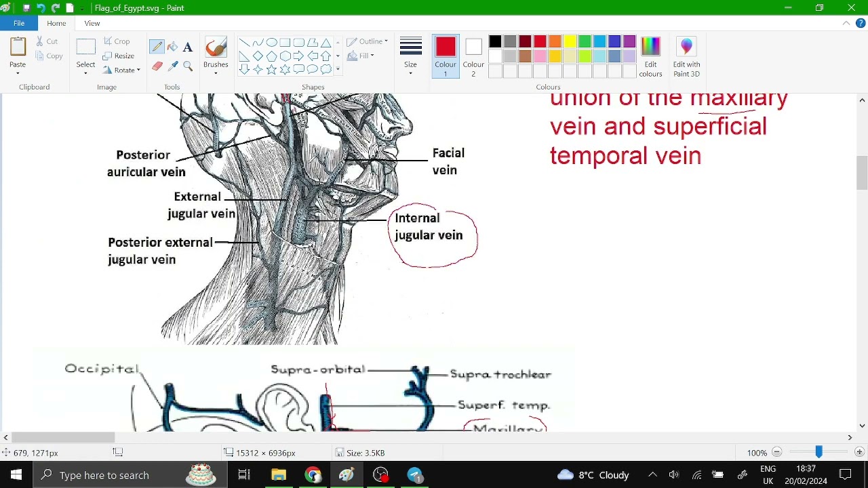Open the Resize dialog
This screenshot has width=868, height=488.
[119, 56]
